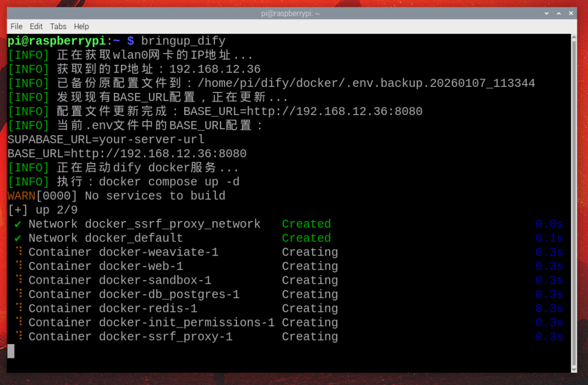This screenshot has width=588, height=385.
Task: Click 'docker-ssrf_proxy-1' container name
Action: point(165,337)
